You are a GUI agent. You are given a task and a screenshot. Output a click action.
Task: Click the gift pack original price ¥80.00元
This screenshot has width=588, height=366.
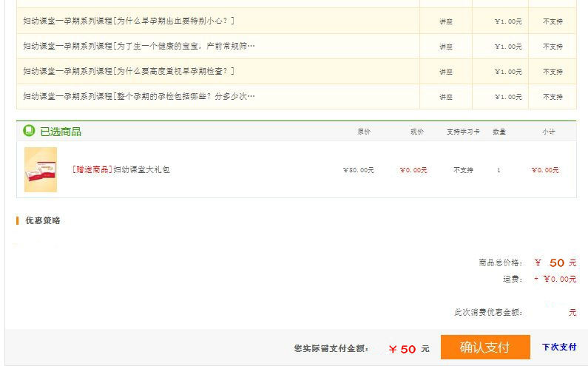coord(359,170)
